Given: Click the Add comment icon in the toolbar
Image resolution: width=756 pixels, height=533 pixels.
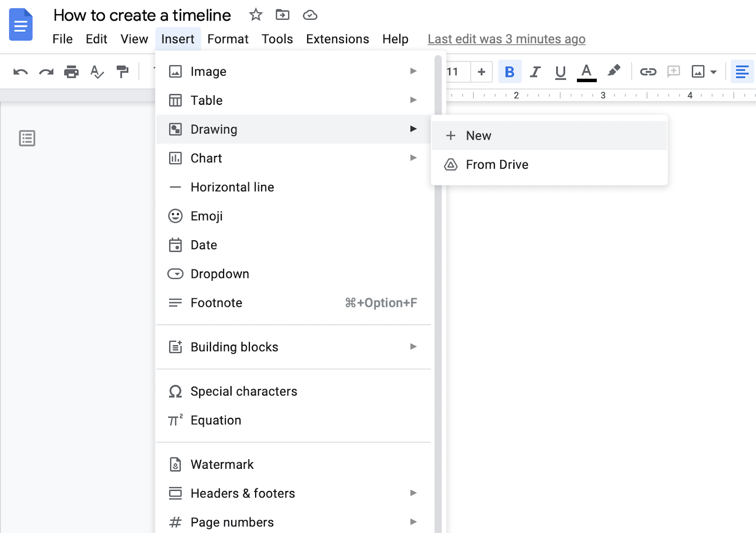Looking at the screenshot, I should (x=673, y=72).
